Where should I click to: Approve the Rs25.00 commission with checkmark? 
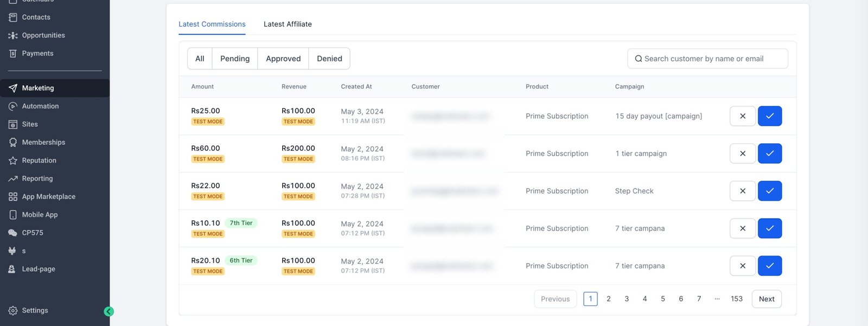coord(769,116)
